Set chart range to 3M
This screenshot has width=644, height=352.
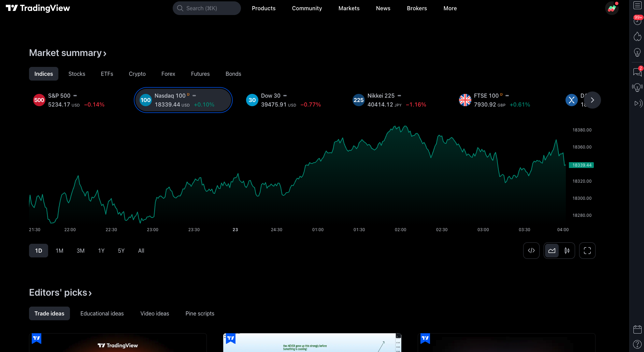click(x=81, y=251)
